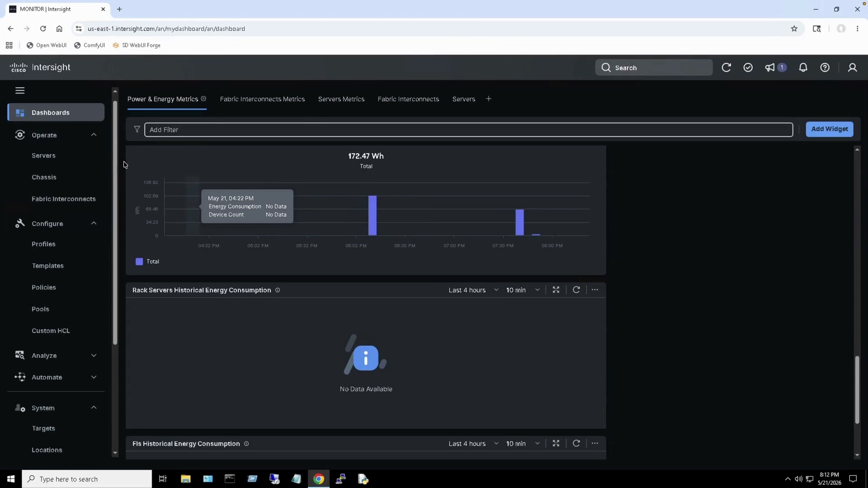
Task: Expand the Automate section
Action: coord(94,377)
